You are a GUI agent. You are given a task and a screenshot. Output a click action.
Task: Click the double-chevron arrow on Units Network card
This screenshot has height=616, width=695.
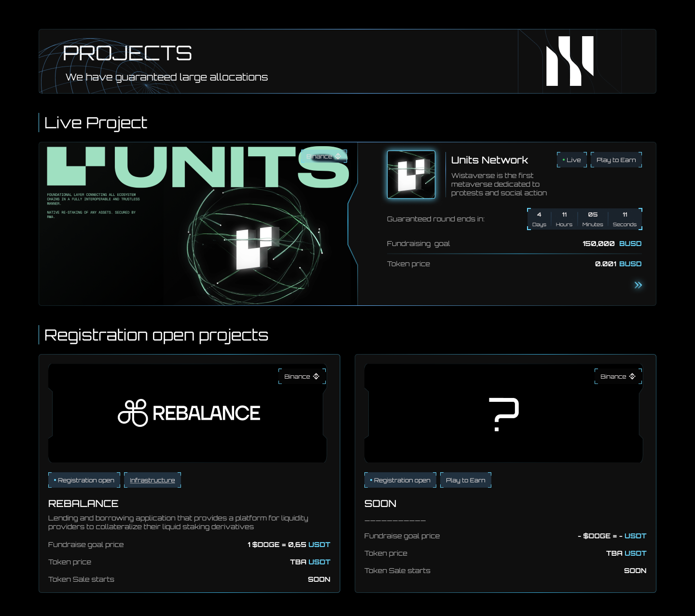(638, 285)
